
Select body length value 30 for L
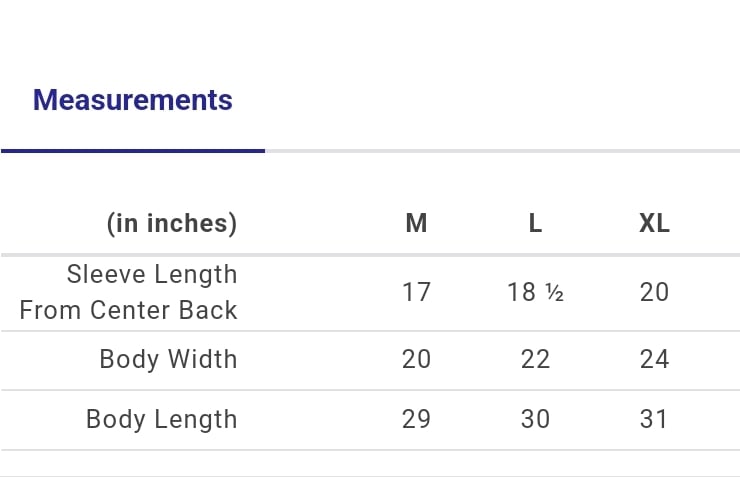click(535, 419)
